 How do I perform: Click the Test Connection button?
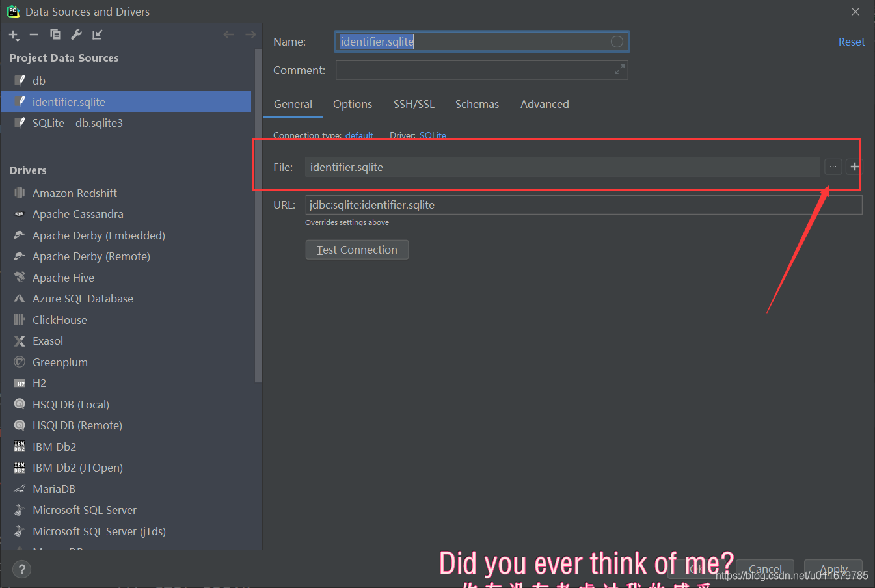[x=357, y=250]
